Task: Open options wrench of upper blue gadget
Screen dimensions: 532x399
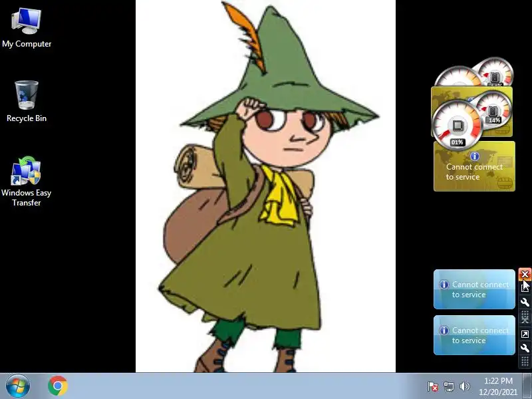Action: click(525, 302)
